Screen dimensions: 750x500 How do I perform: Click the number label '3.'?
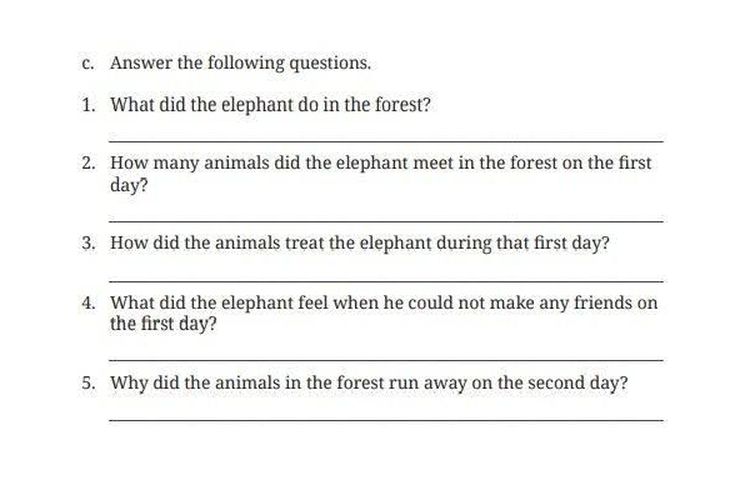pyautogui.click(x=88, y=243)
